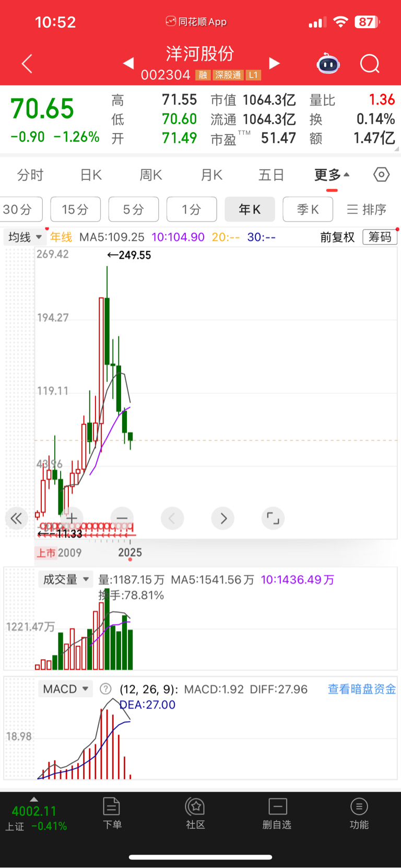
Task: Tap 删自选 remove from watchlist icon
Action: [x=277, y=813]
